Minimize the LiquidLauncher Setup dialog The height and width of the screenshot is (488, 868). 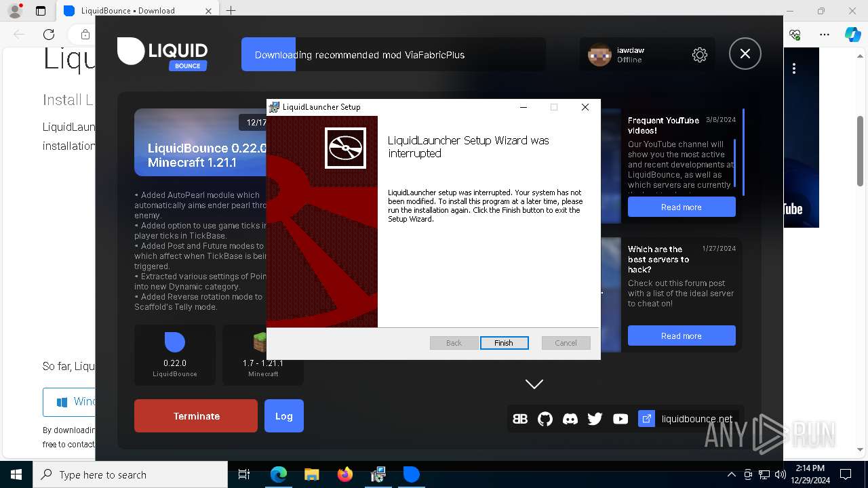pos(524,107)
